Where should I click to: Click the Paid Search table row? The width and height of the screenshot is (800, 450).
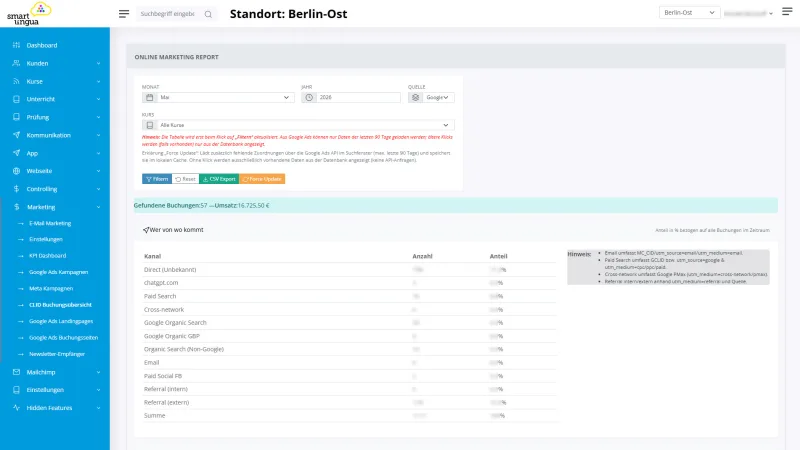349,296
